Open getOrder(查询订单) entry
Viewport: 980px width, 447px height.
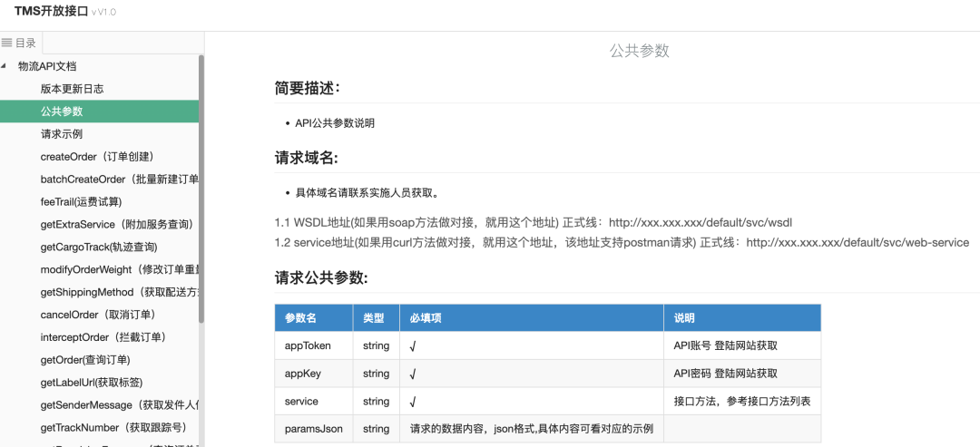[x=85, y=360]
